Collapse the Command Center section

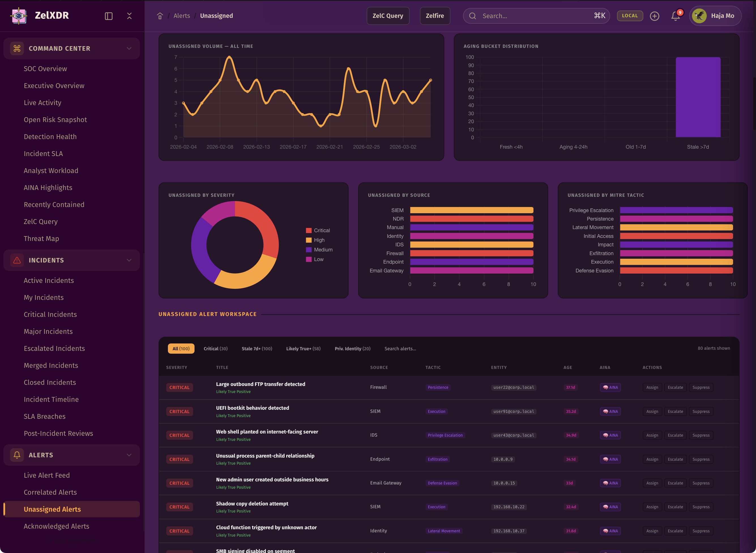point(129,48)
